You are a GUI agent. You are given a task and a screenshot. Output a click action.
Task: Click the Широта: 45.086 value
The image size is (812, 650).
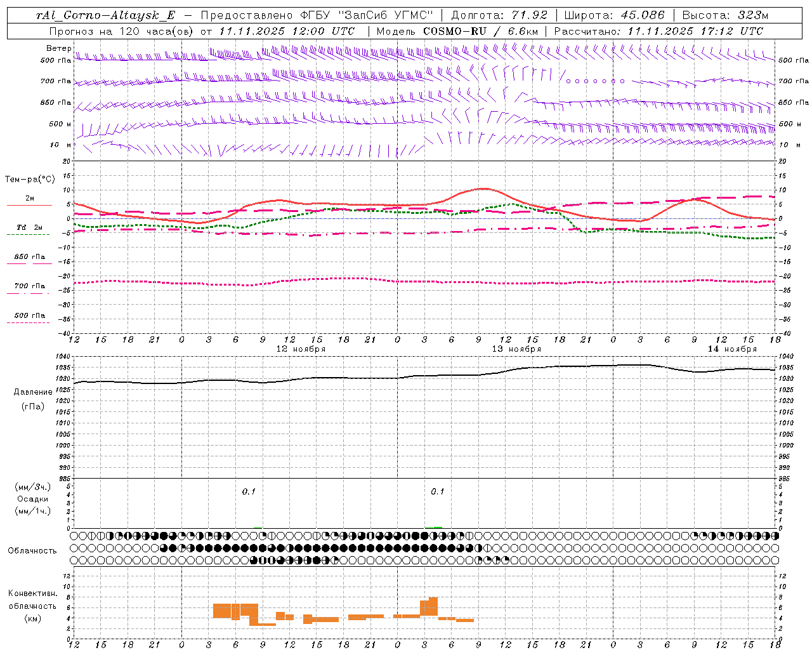614,15
